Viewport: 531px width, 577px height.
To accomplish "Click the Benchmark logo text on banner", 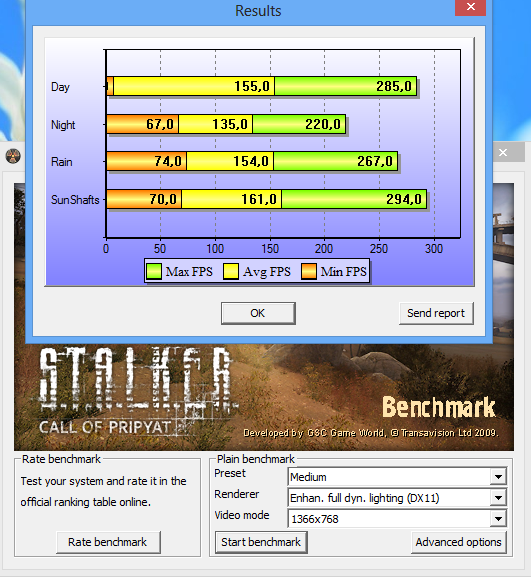I will [439, 407].
